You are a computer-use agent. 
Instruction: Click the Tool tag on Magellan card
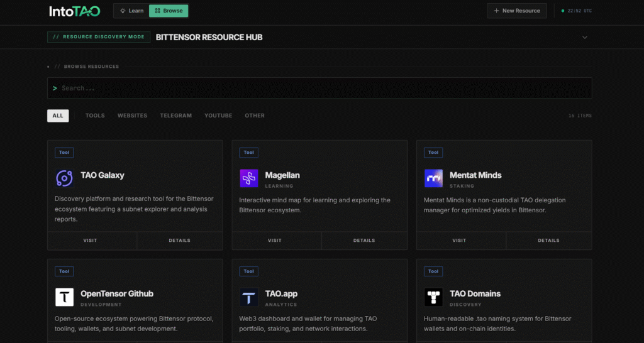point(248,152)
